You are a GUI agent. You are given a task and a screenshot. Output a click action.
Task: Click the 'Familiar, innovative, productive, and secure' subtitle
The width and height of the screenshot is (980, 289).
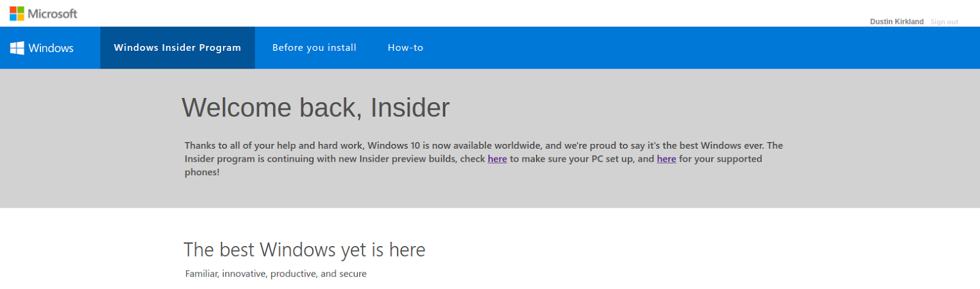(x=276, y=274)
